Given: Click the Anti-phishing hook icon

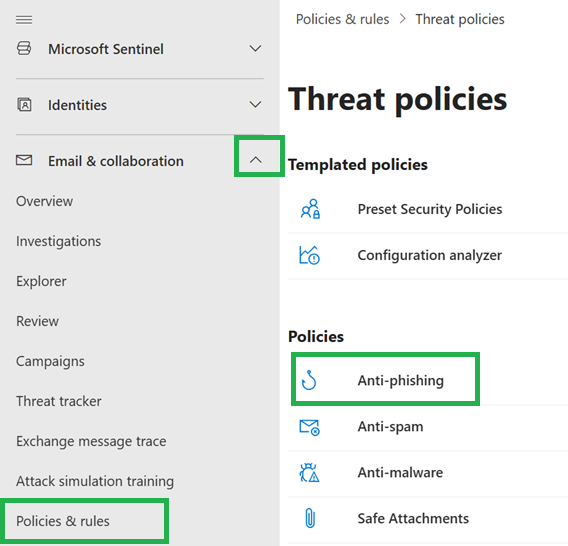Looking at the screenshot, I should pyautogui.click(x=309, y=380).
